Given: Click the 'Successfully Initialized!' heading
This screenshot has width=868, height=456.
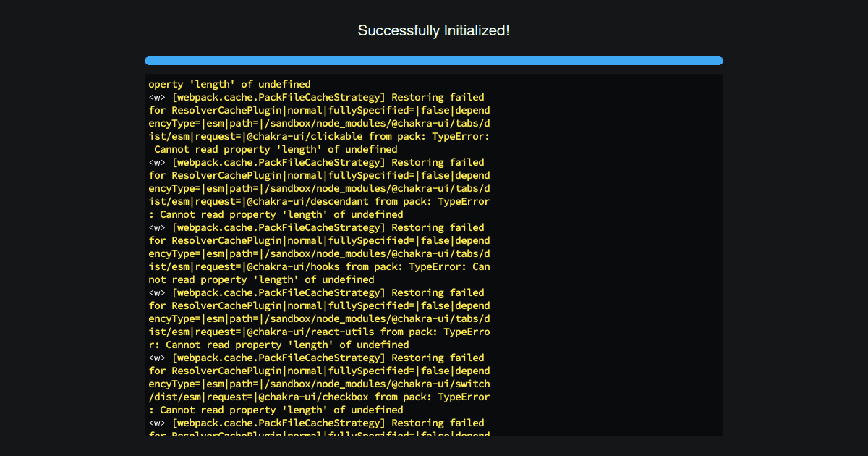Looking at the screenshot, I should (433, 30).
